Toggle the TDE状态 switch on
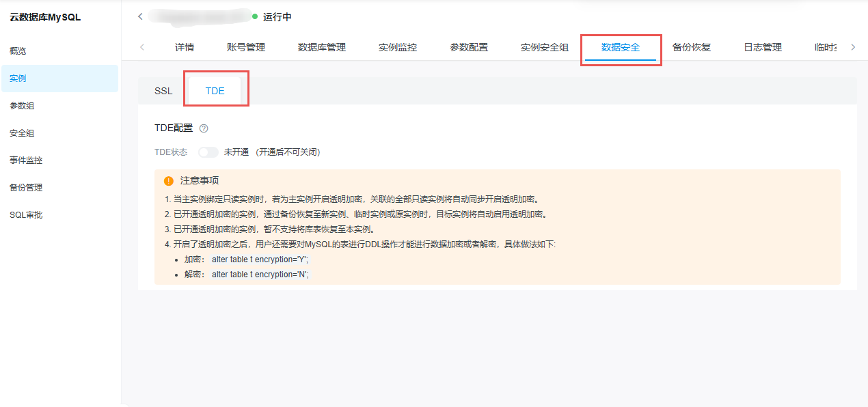This screenshot has width=868, height=407. (x=208, y=152)
